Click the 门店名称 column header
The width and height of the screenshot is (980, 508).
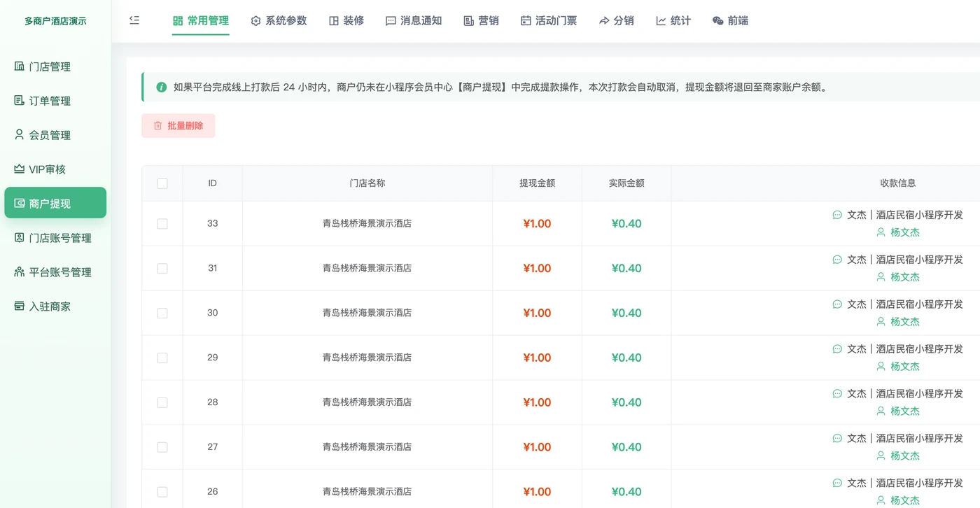pyautogui.click(x=367, y=183)
